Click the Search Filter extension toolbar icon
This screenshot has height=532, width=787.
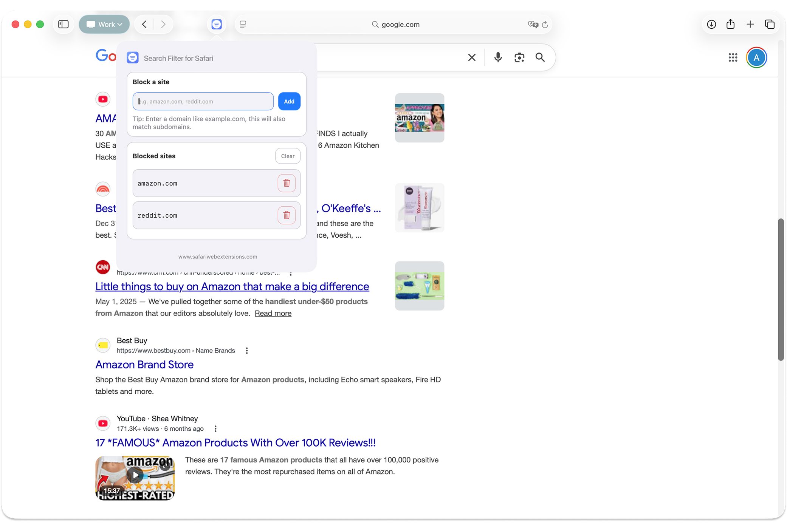(217, 25)
